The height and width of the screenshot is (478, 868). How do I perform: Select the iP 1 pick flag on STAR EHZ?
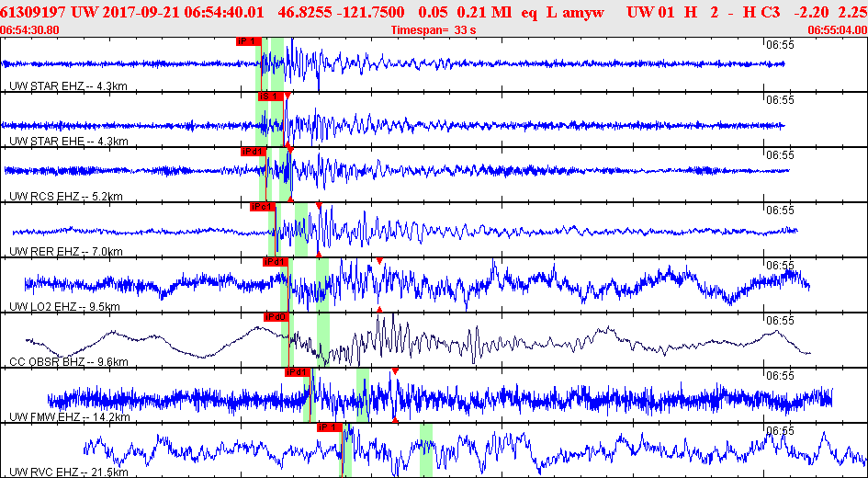248,41
